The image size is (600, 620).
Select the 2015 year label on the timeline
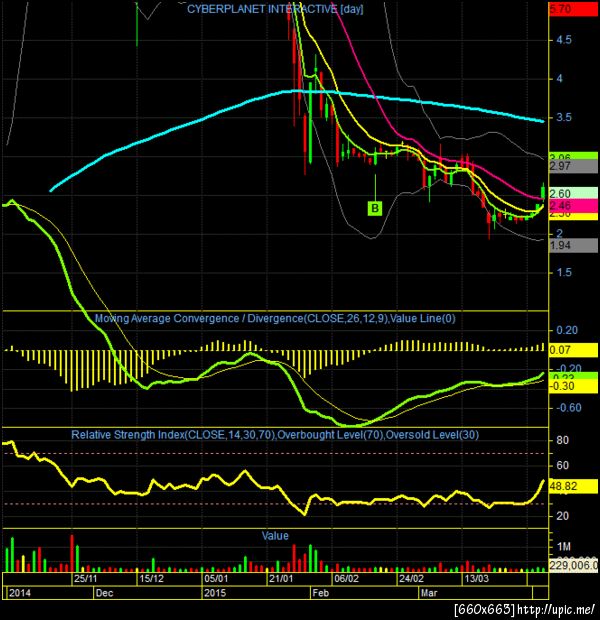[215, 593]
